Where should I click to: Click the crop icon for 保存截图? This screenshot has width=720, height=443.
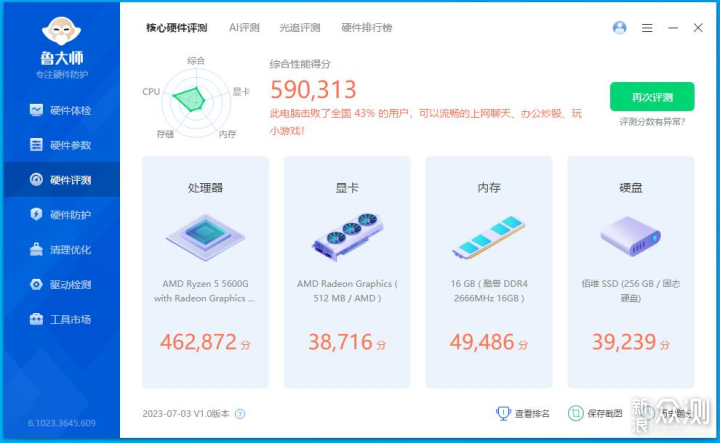(575, 414)
